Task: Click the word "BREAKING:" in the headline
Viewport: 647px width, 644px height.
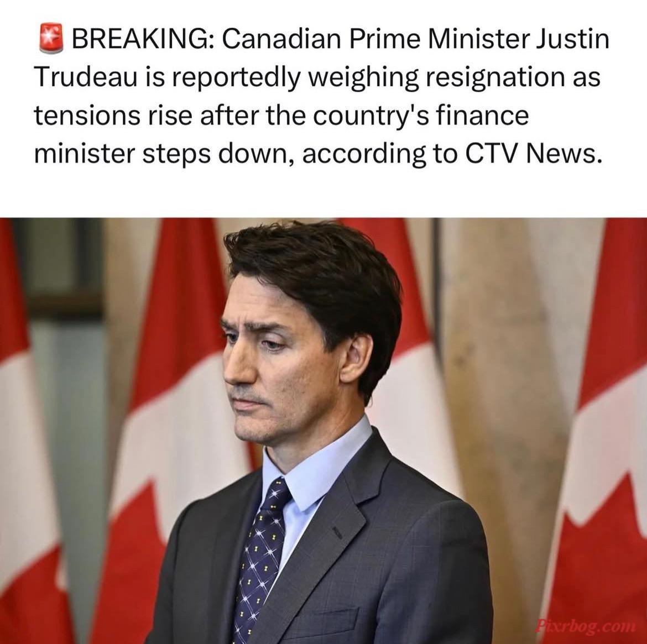Action: 142,40
